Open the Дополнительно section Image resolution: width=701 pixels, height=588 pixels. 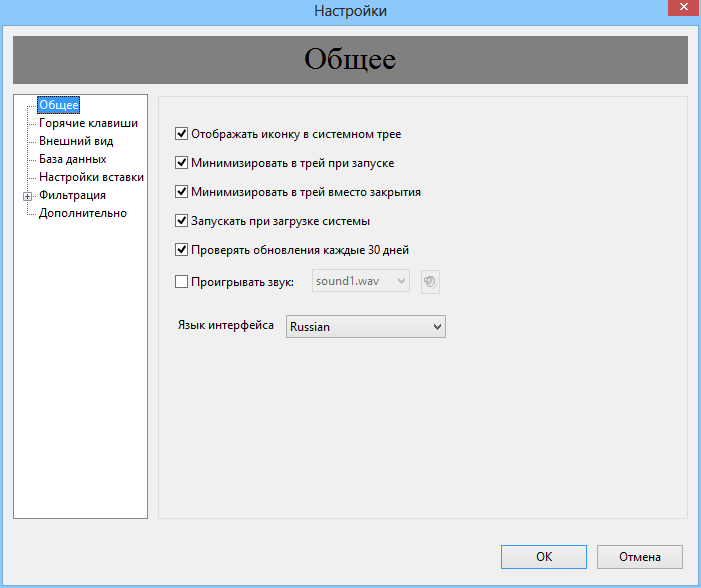[83, 213]
